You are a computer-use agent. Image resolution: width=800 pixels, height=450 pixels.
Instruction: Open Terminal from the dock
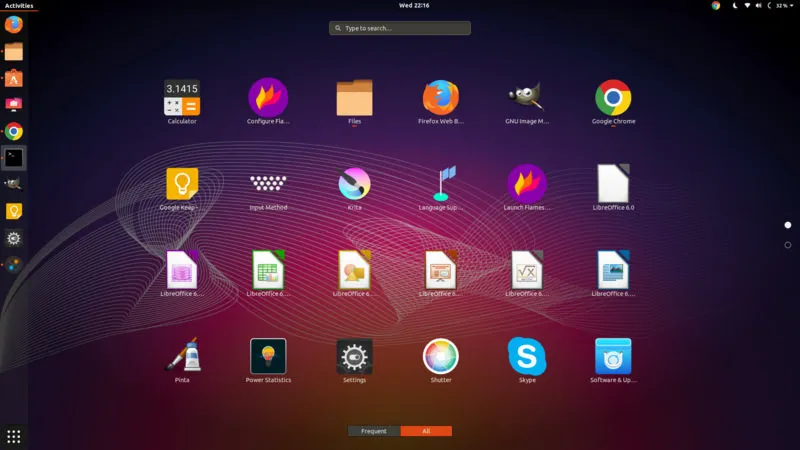tap(14, 158)
